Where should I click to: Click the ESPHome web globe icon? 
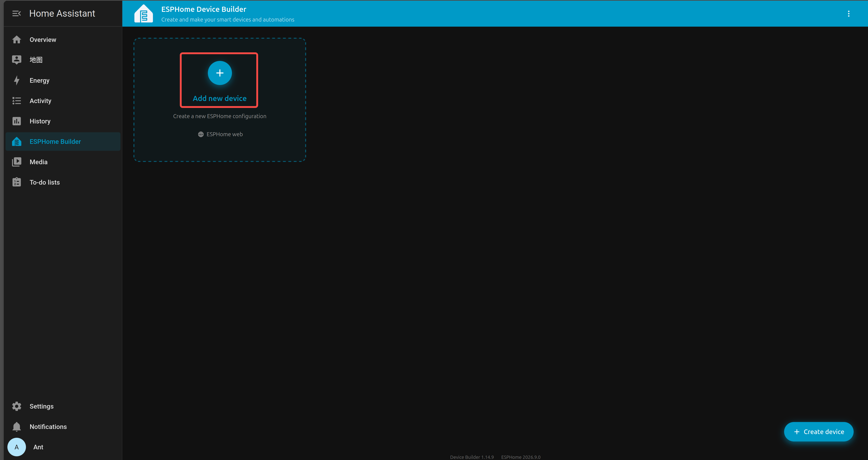click(x=201, y=134)
